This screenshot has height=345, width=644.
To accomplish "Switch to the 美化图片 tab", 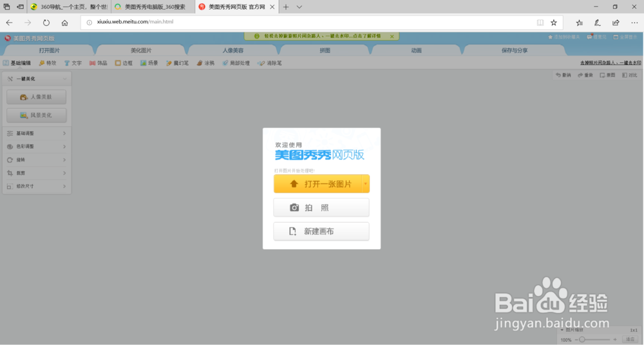I will click(x=141, y=50).
